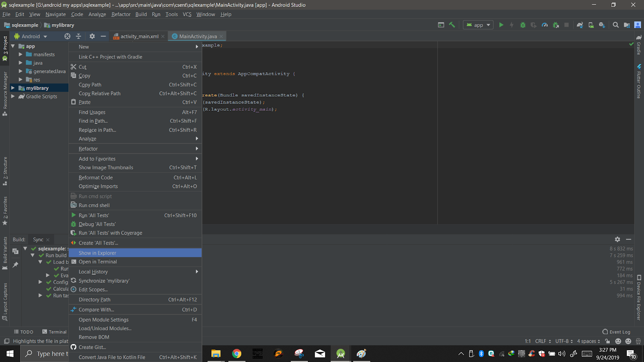Toggle the read-only lock in status bar
644x362 pixels.
(x=607, y=341)
